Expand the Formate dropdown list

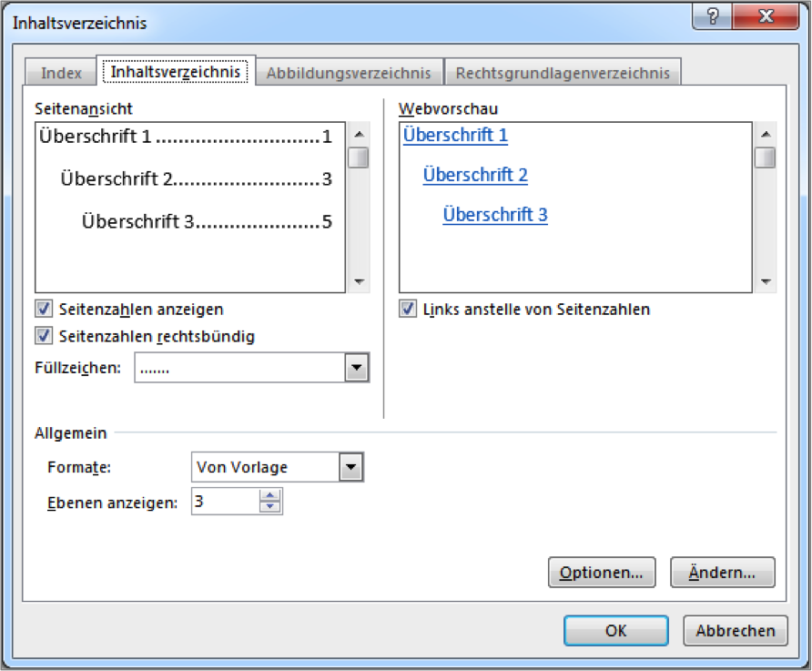[x=351, y=467]
